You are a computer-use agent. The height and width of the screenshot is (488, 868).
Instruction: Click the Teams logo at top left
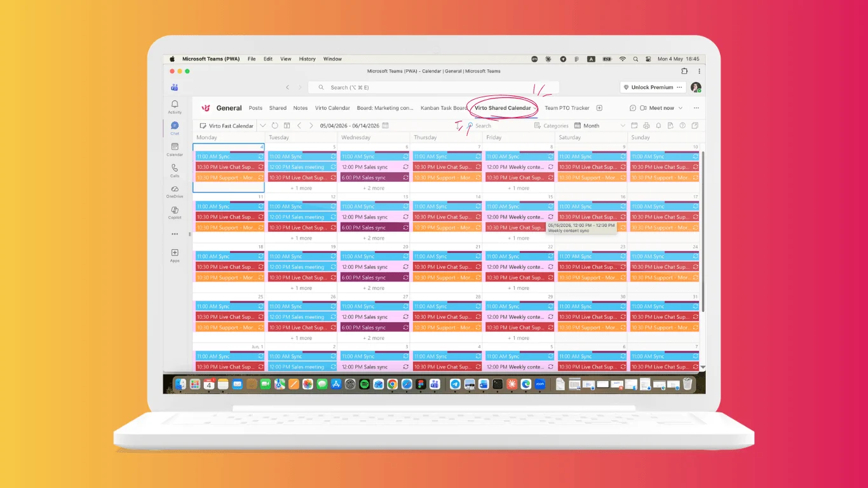tap(174, 87)
